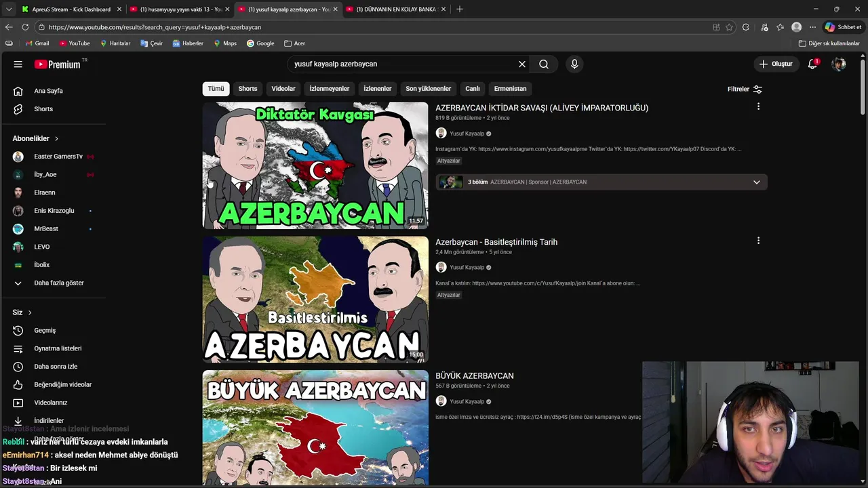Open the Haritalar bookmark
Image resolution: width=868 pixels, height=488 pixels.
point(115,43)
